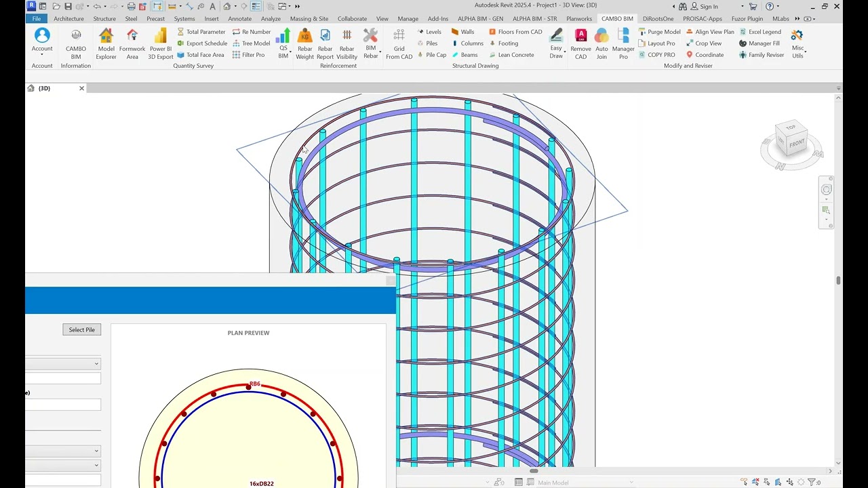Open the Formwork Area tool

[132, 44]
